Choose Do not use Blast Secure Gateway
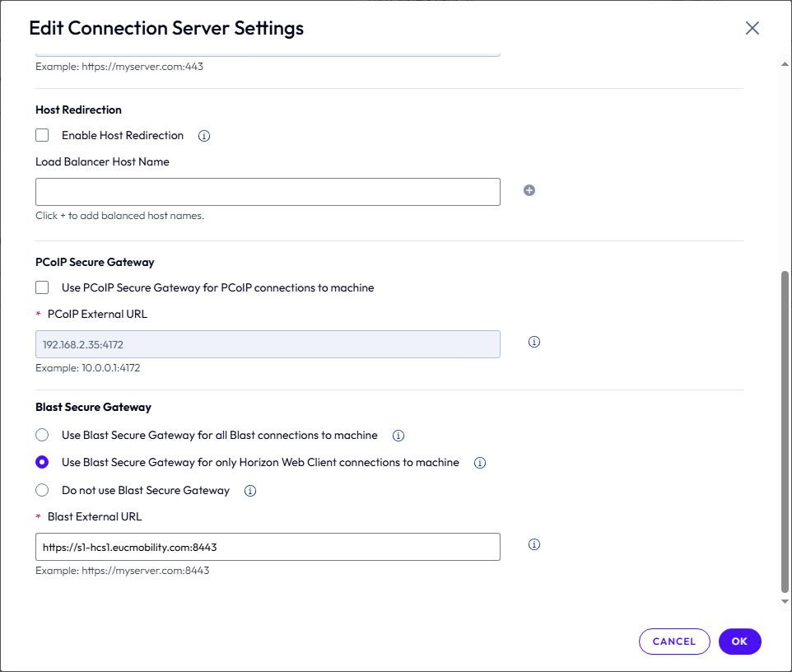Viewport: 792px width, 672px height. click(x=42, y=490)
